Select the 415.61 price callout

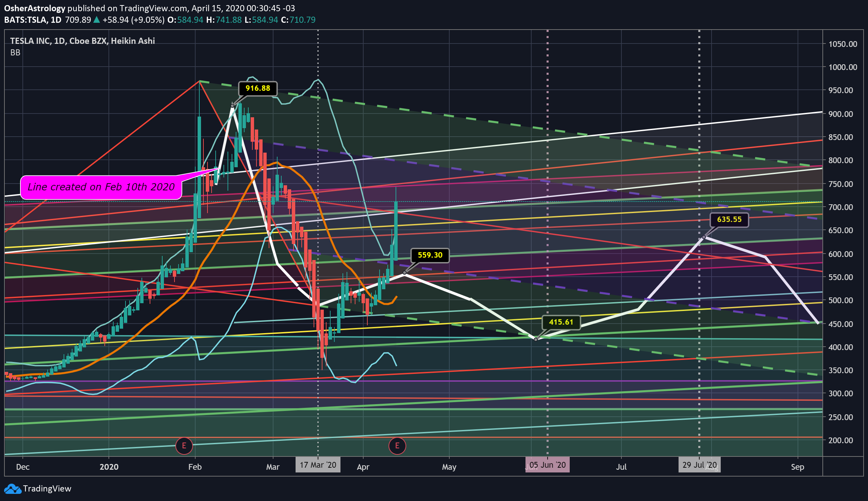pos(561,323)
